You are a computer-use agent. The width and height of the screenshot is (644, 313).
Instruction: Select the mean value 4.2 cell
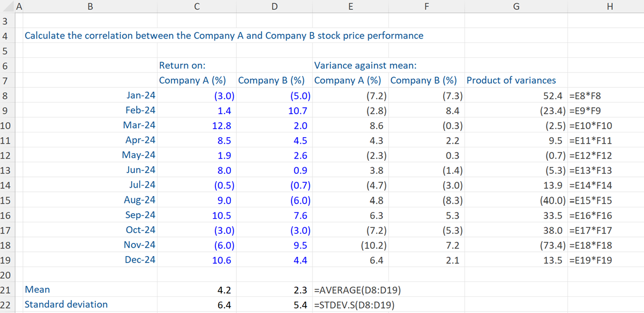(197, 289)
